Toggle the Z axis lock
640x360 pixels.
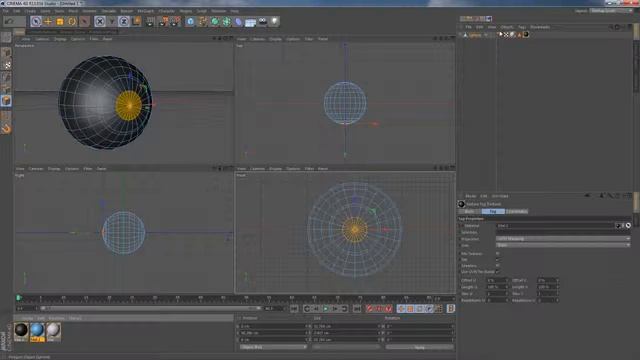(x=124, y=21)
